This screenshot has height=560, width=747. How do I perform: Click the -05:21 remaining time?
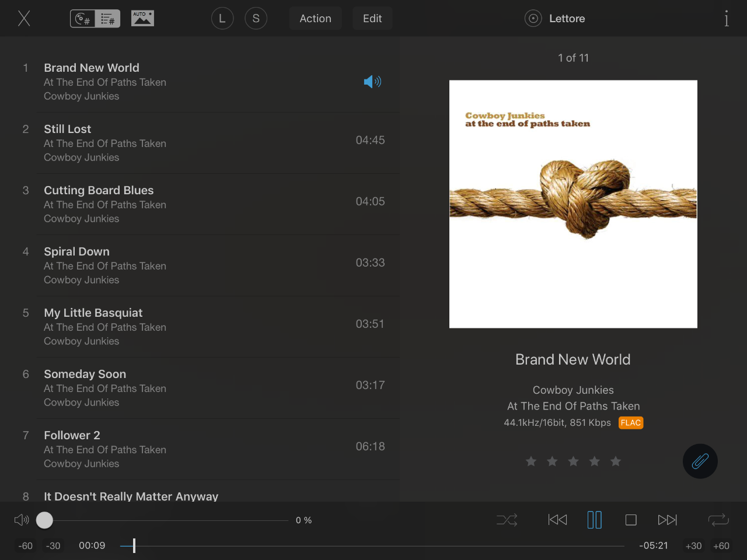point(654,545)
